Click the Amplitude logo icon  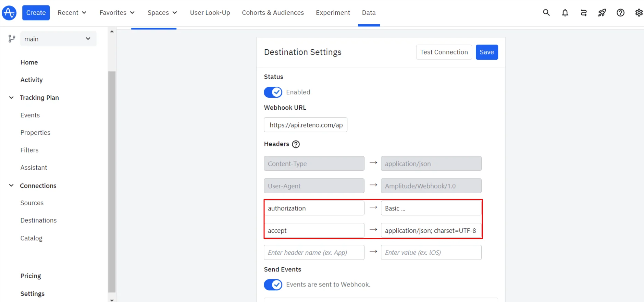(9, 13)
